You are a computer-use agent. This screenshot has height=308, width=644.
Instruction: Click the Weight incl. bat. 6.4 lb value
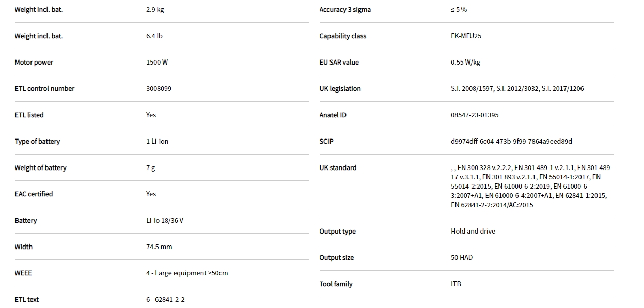[154, 36]
